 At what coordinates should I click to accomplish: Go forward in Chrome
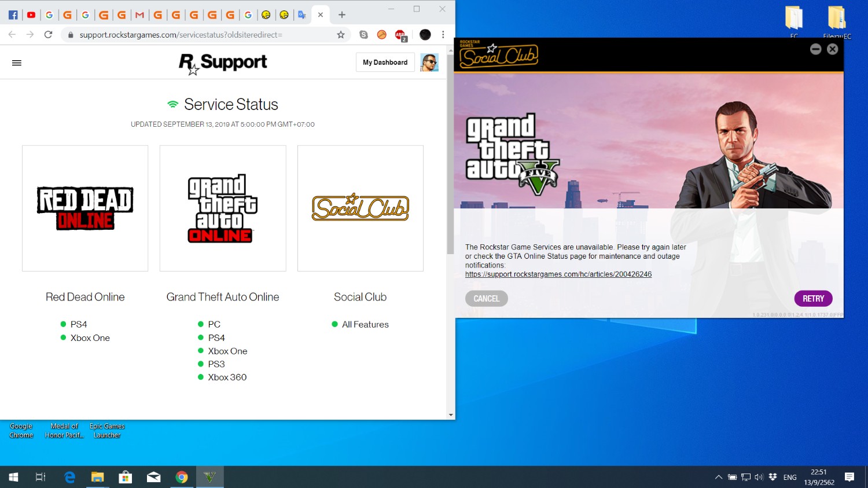click(30, 35)
